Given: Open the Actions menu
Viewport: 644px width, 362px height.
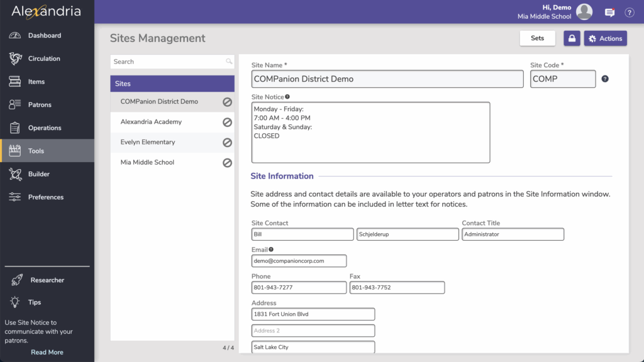Looking at the screenshot, I should coord(606,38).
